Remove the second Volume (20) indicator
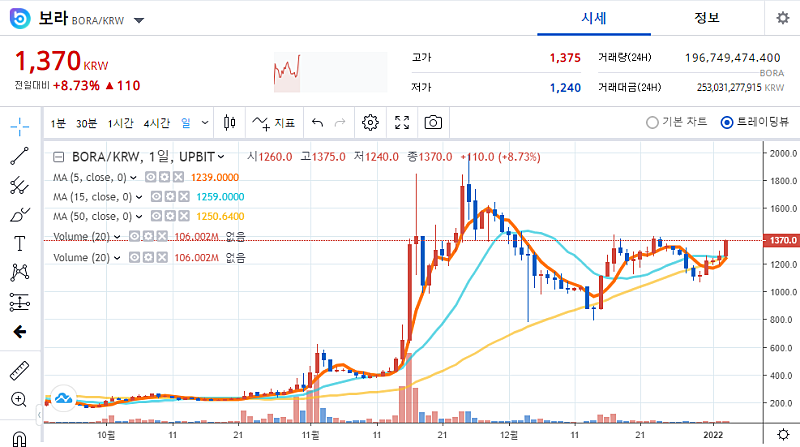 point(162,257)
